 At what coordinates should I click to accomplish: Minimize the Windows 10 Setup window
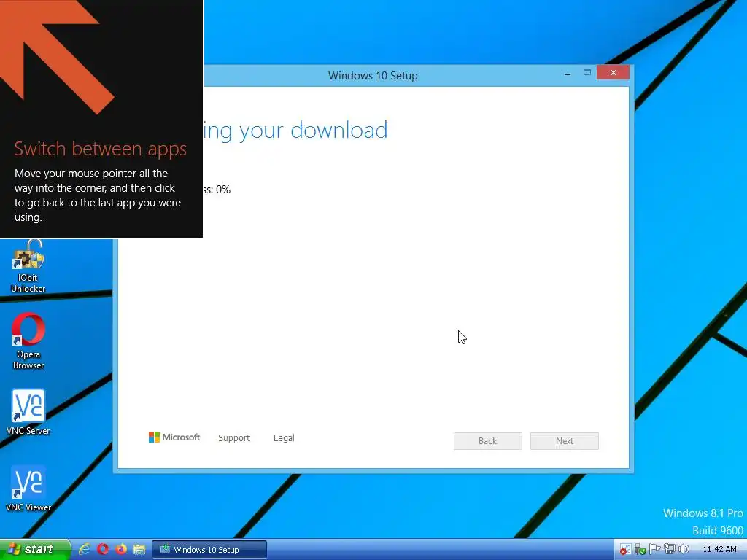pyautogui.click(x=567, y=74)
